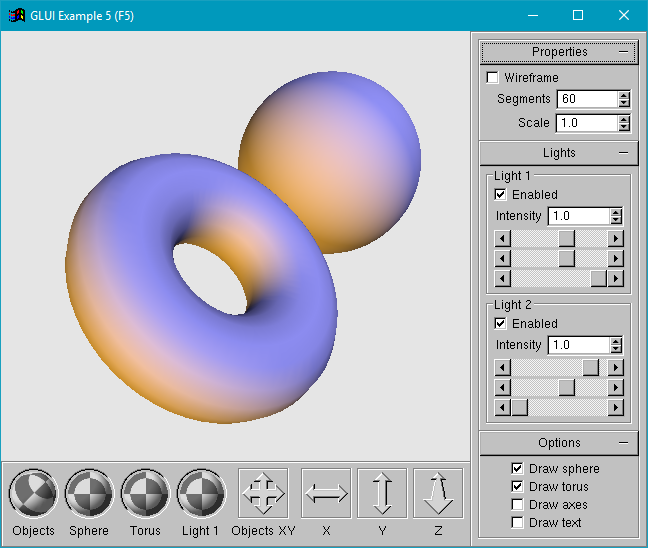
Task: Click Light 2 third scrollbar right arrow
Action: (x=615, y=408)
